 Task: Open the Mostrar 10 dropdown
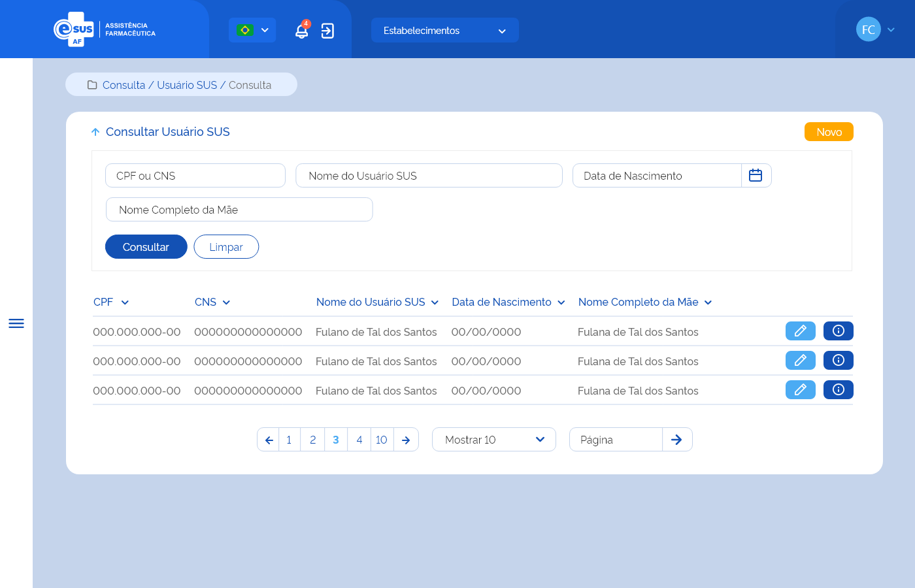494,440
